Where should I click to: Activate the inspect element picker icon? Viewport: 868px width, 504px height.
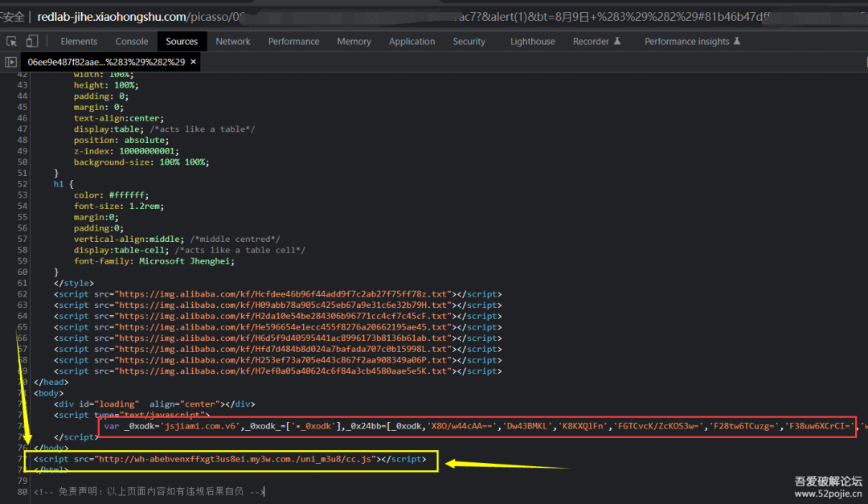coord(11,42)
